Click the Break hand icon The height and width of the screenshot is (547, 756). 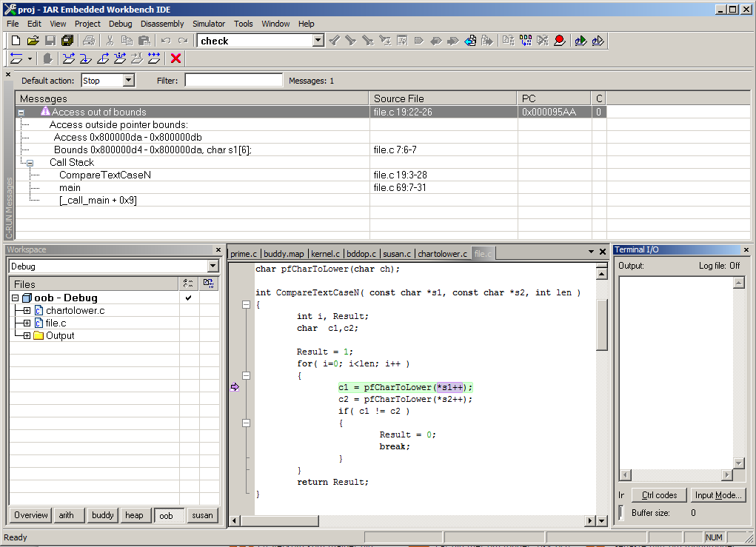click(x=47, y=58)
